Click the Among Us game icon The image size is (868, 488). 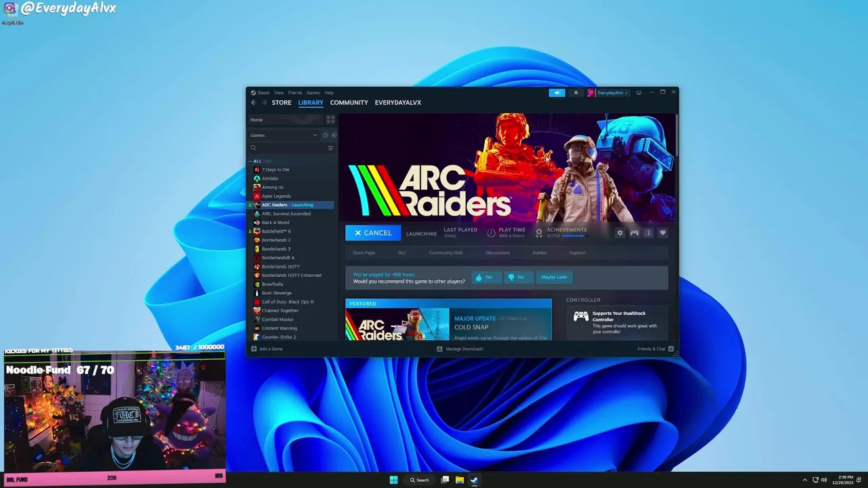(x=257, y=187)
